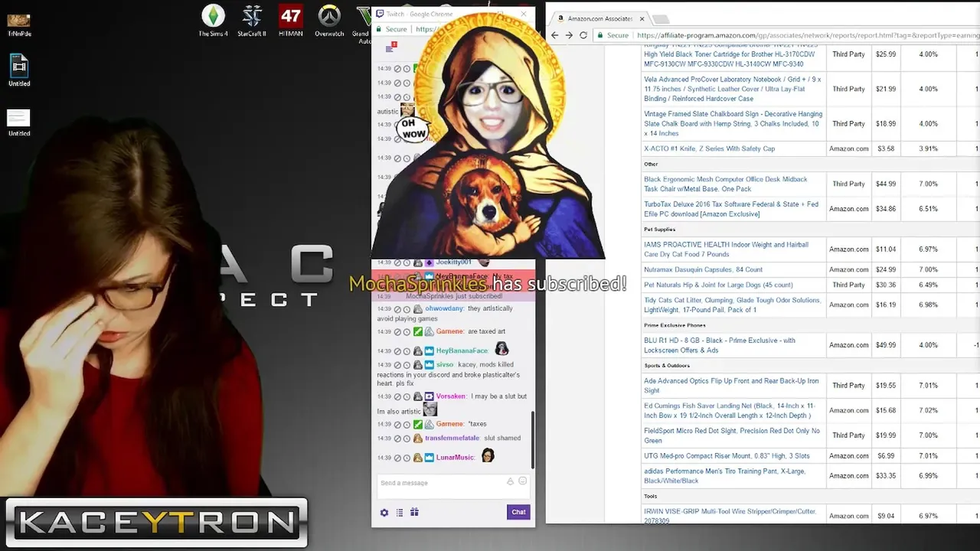Reload the Amazon Associates page

pos(583,35)
